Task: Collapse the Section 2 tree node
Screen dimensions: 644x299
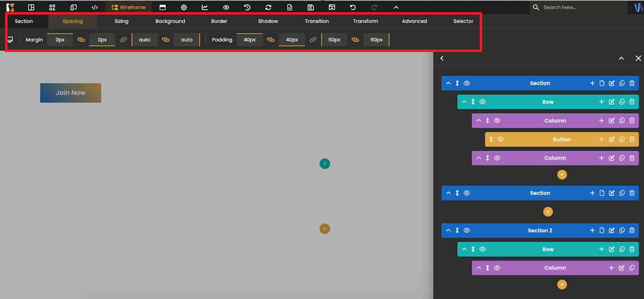Action: (448, 231)
